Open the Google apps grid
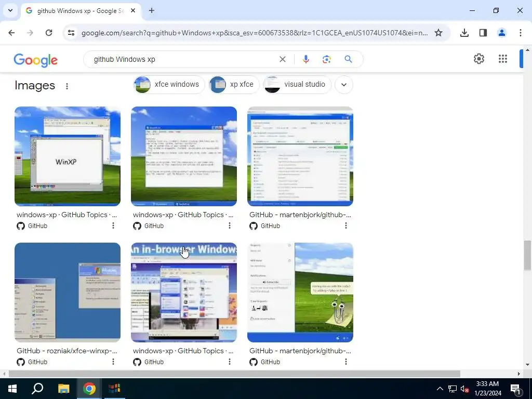Image resolution: width=532 pixels, height=399 pixels. tap(503, 59)
